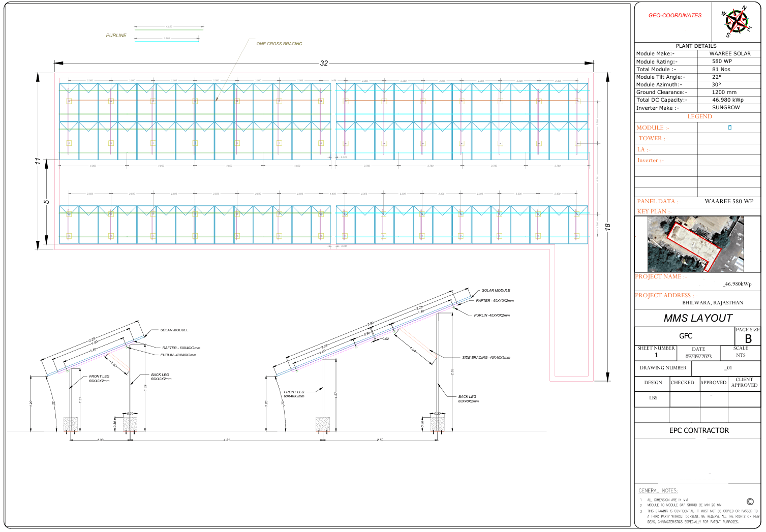
Task: Select the 'PROJECT NAME :-' label
Action: point(660,276)
